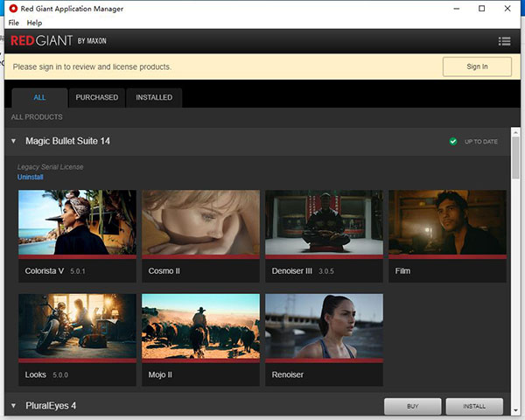The width and height of the screenshot is (525, 420).
Task: Select the Film product thumbnail
Action: pyautogui.click(x=447, y=222)
